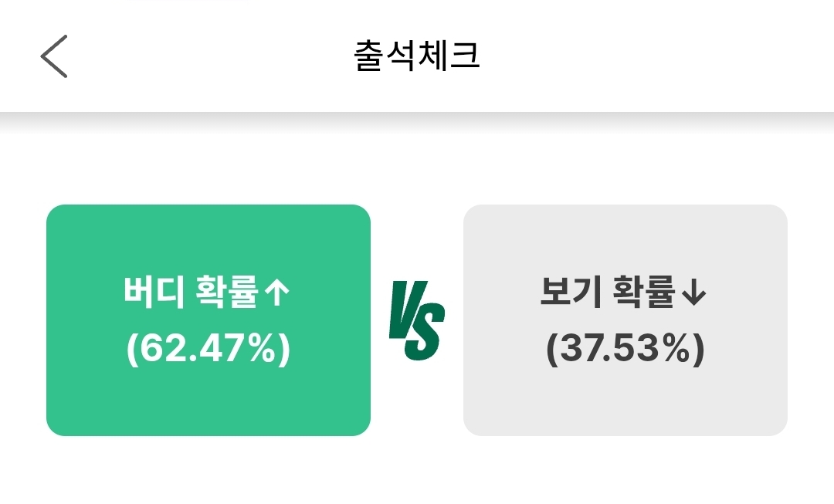Tap the (62.47%) percentage text
Viewport: 834px width, 504px height.
(x=208, y=350)
